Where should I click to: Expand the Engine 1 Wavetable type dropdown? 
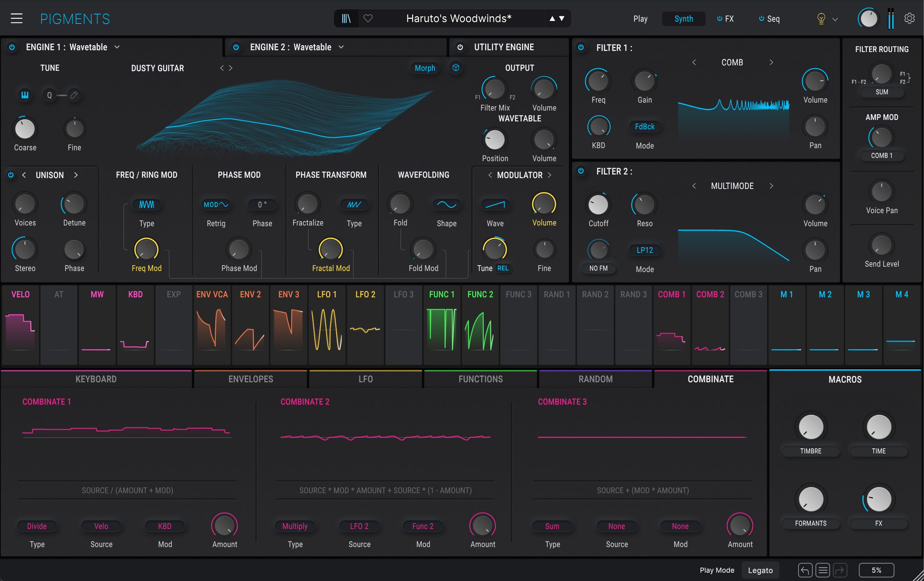coord(117,47)
